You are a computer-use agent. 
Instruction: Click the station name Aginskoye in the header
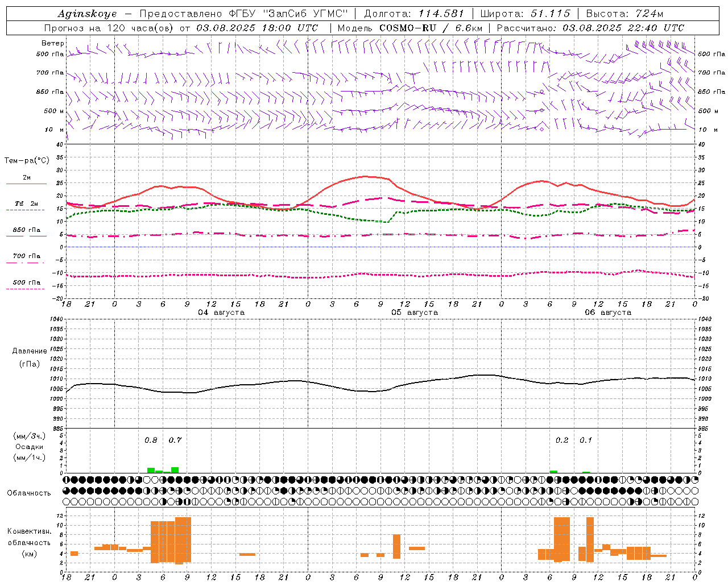(x=87, y=14)
